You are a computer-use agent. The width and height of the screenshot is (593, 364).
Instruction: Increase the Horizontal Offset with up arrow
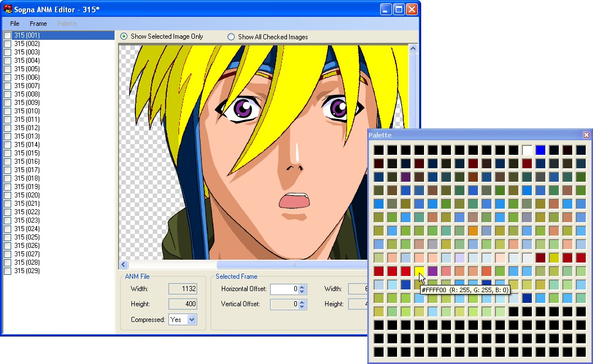[x=302, y=287]
